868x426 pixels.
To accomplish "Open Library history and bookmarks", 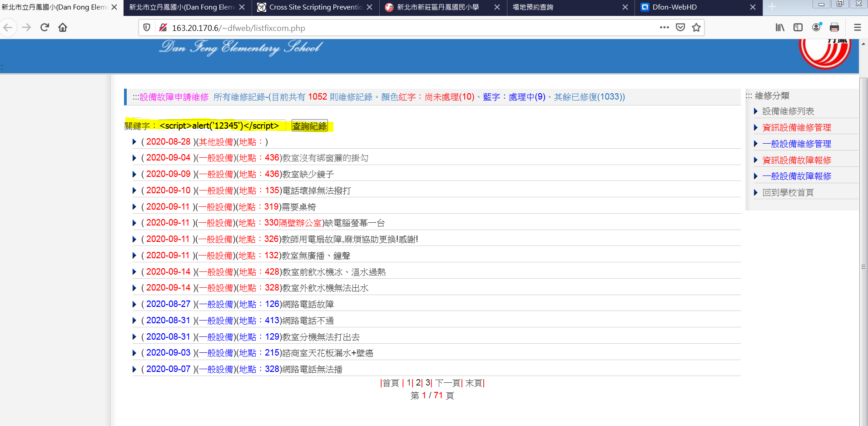I will point(780,28).
